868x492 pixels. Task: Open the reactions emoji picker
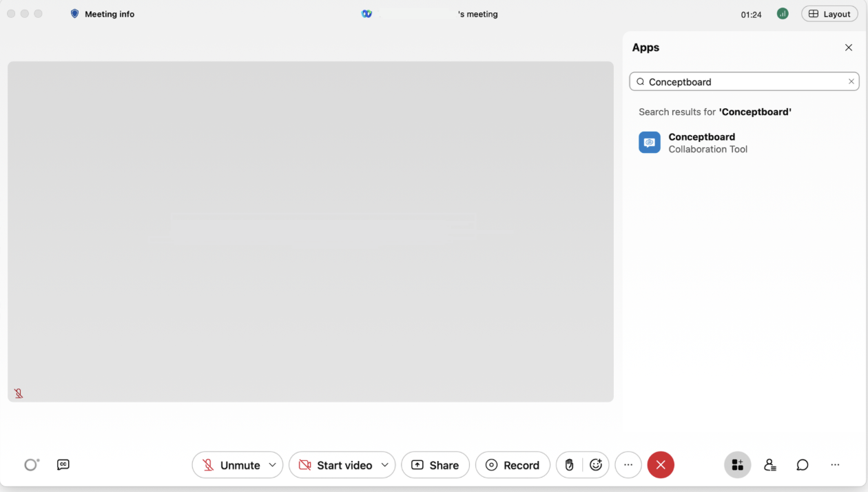coord(597,464)
